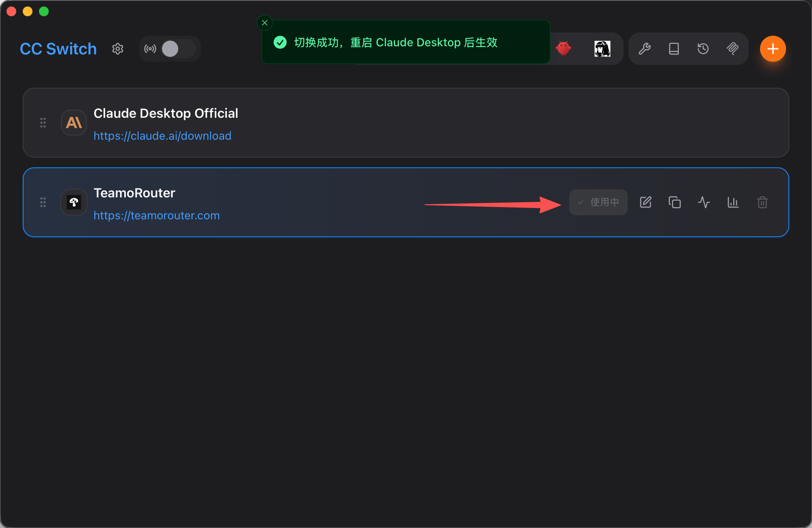Screen dimensions: 812x528
Task: Select the red bug app icon
Action: pos(564,49)
